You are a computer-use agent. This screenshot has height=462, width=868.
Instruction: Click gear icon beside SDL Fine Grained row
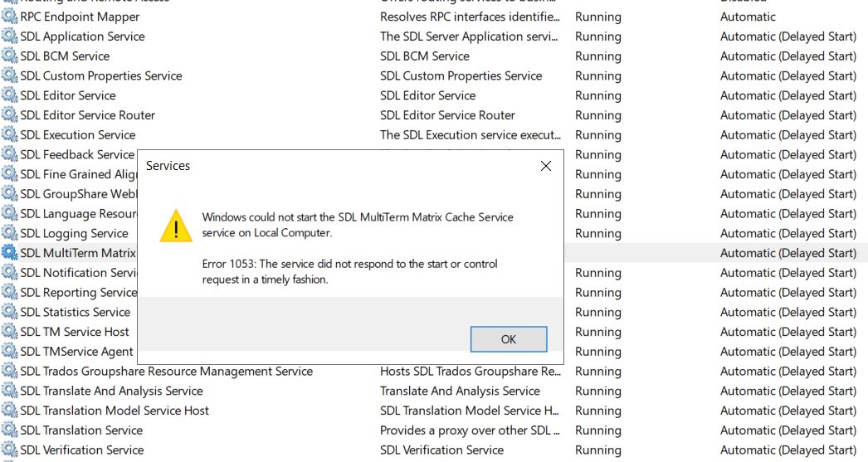(x=9, y=173)
